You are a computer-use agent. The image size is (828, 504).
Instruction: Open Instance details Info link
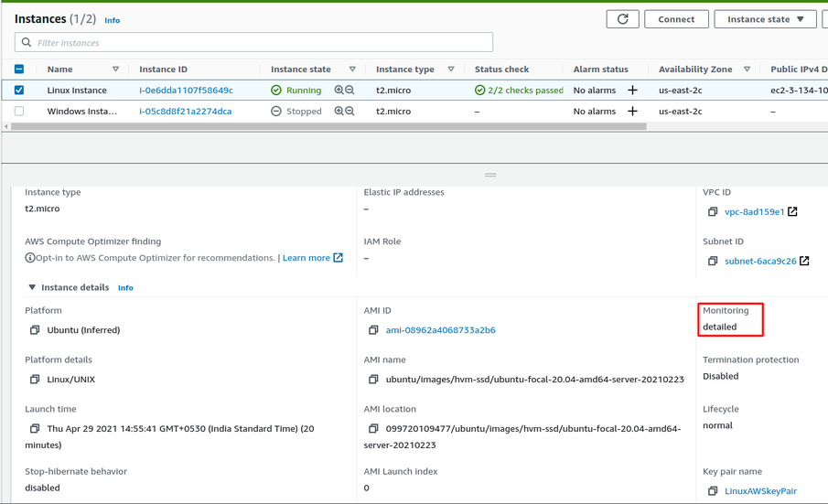[125, 287]
